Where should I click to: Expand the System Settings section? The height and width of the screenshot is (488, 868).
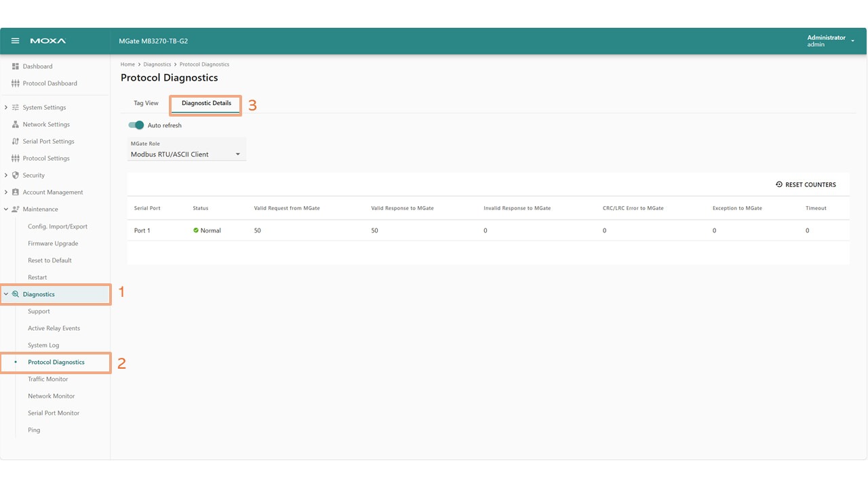click(x=6, y=108)
